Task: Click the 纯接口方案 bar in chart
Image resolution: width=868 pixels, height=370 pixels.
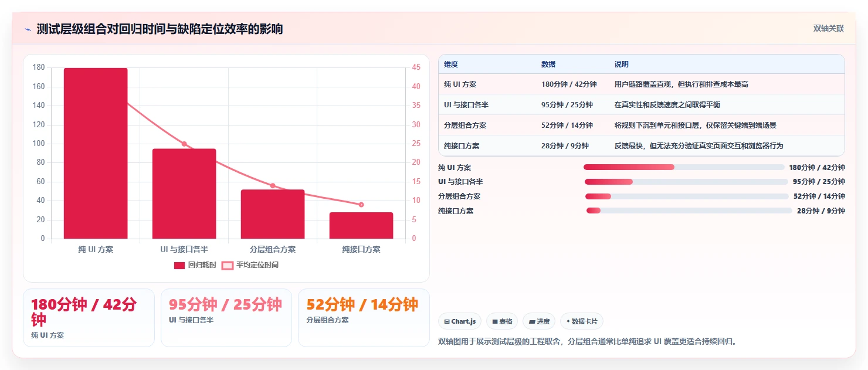Action: pos(361,225)
